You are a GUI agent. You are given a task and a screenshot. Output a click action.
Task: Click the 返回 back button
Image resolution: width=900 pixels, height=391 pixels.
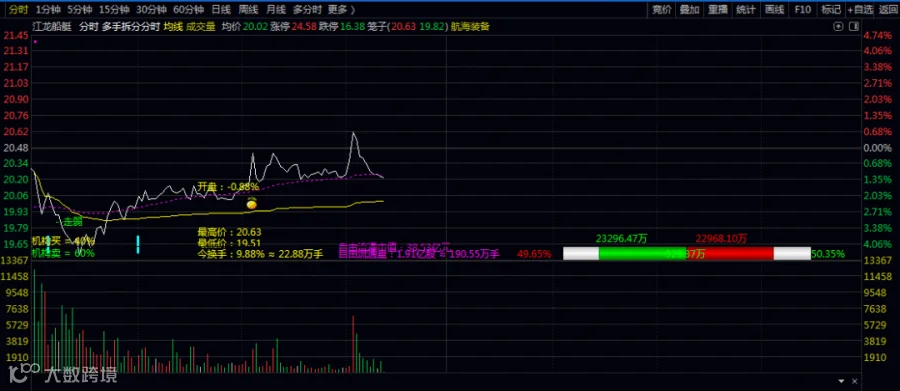[x=887, y=9]
